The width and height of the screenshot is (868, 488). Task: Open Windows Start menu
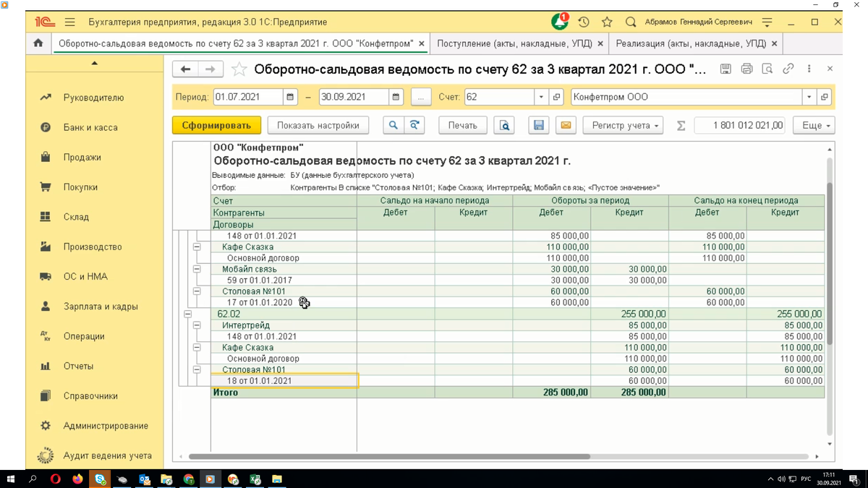pos(11,479)
